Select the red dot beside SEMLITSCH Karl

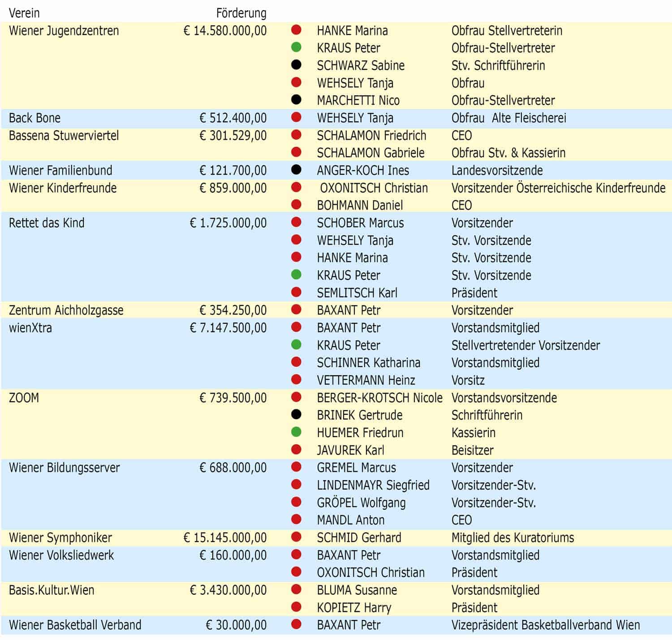pos(296,292)
